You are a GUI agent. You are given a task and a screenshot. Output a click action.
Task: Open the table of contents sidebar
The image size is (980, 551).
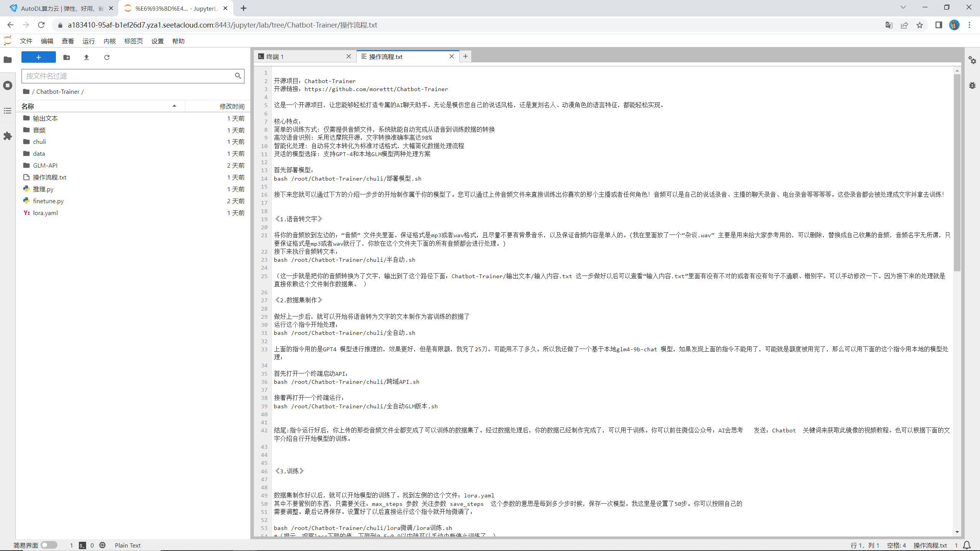8,111
